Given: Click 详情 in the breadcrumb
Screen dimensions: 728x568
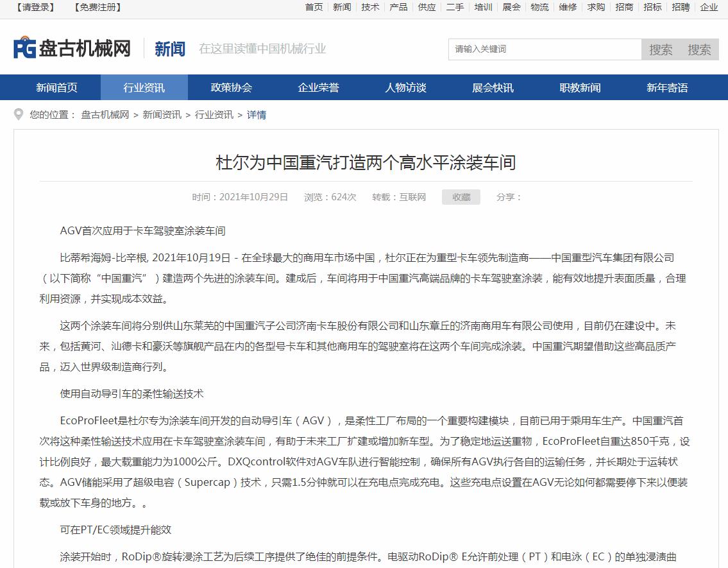Looking at the screenshot, I should (257, 115).
